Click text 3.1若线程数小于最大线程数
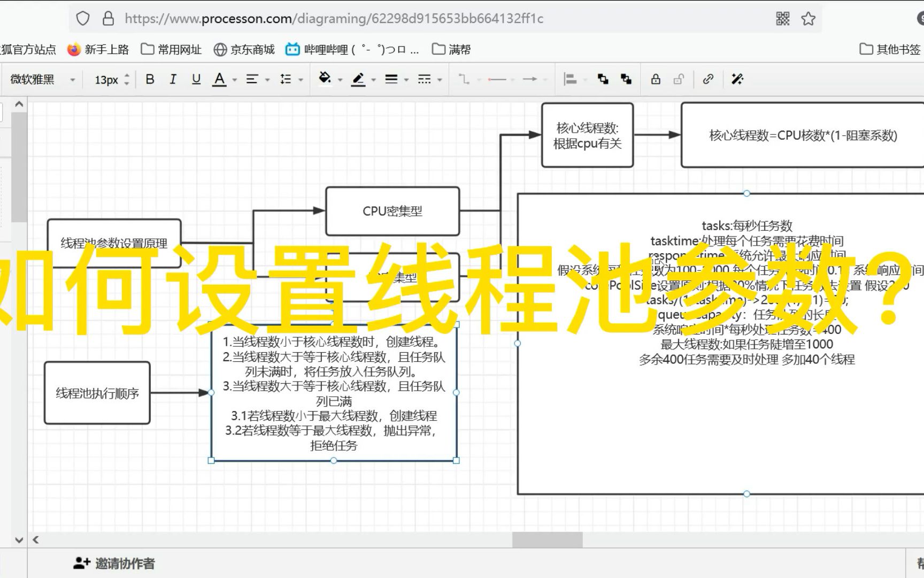The image size is (924, 578). coord(305,416)
